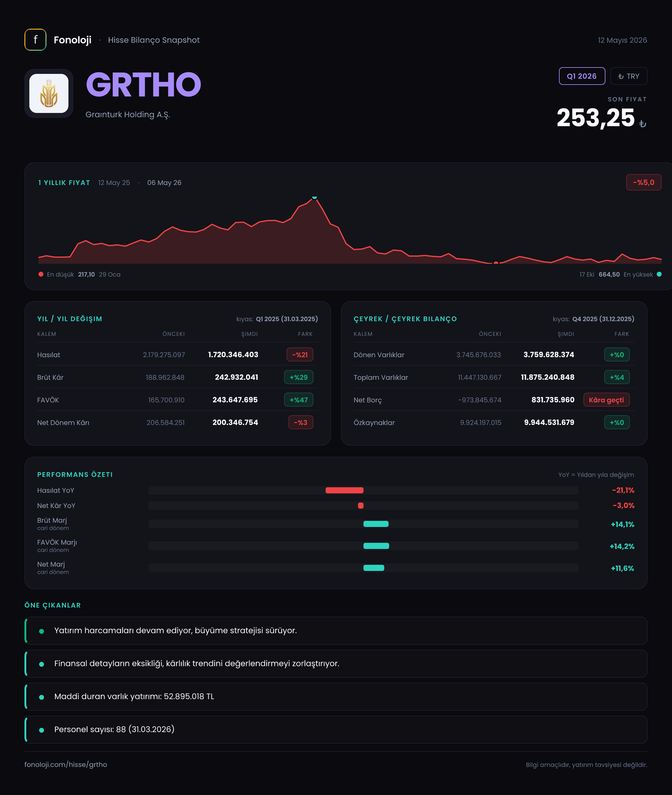Click the FAVÖK Marjı teal bar
This screenshot has width=672, height=795.
[x=376, y=546]
